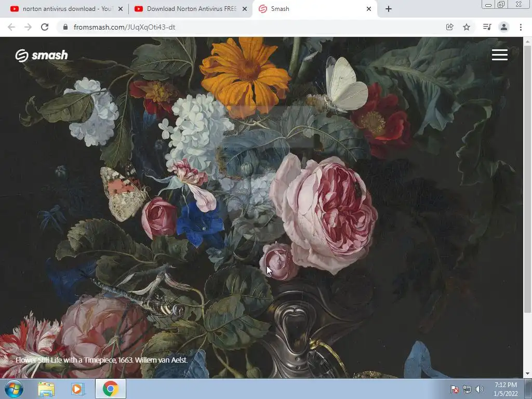
Task: Open the Chrome profile avatar
Action: [504, 27]
